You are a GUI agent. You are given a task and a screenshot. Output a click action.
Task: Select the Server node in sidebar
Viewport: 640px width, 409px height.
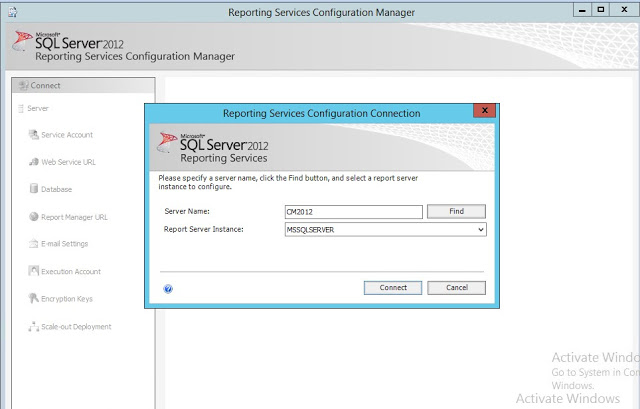click(38, 108)
